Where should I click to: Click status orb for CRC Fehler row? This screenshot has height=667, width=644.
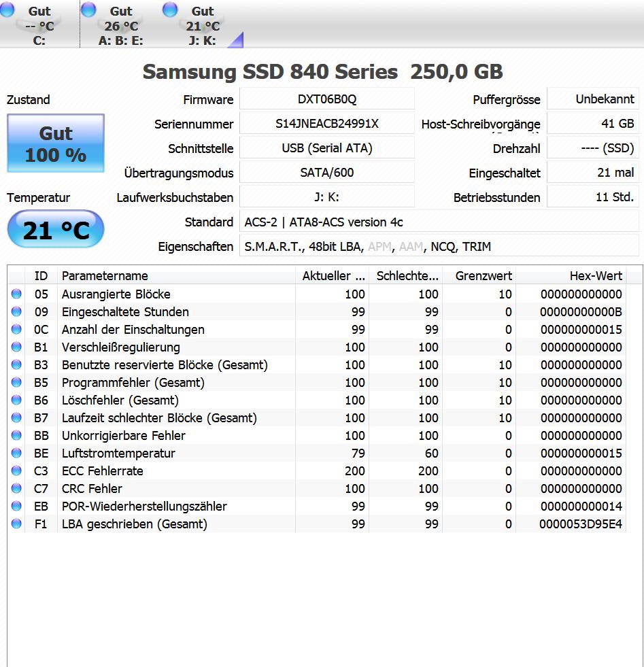(16, 488)
